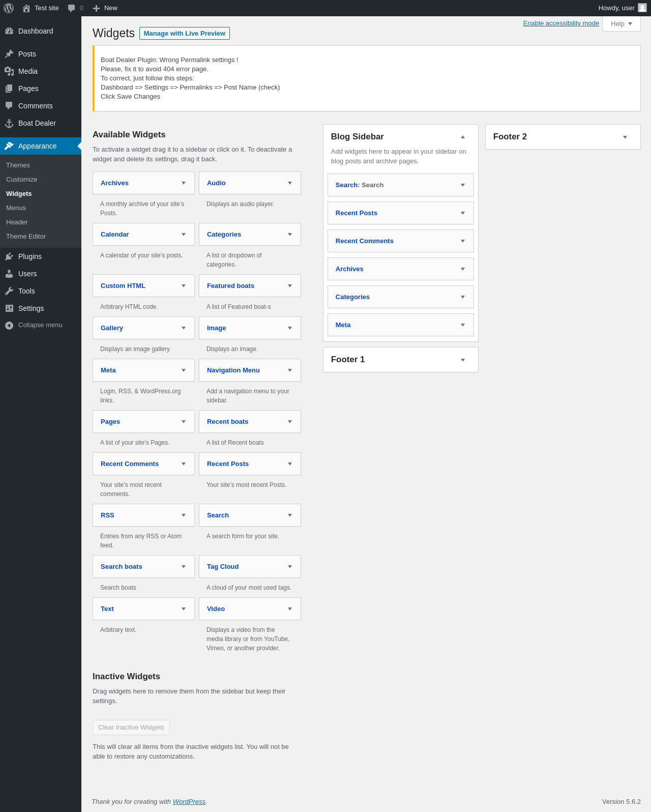Click the Users person icon

(x=9, y=274)
